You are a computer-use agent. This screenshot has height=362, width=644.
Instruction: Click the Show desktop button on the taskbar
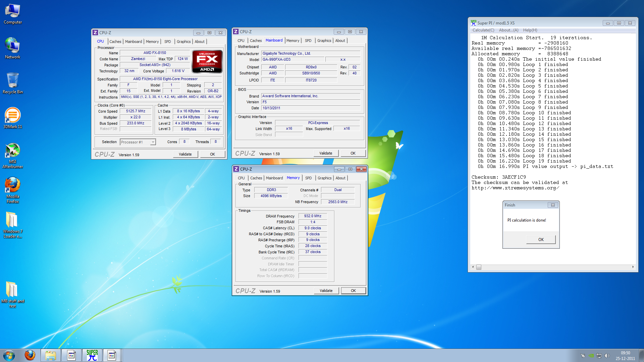click(x=641, y=355)
